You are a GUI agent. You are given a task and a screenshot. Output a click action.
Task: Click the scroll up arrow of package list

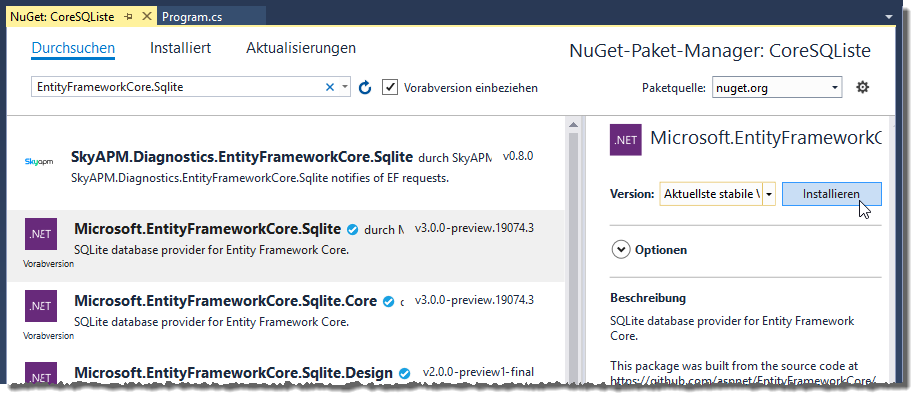click(573, 124)
